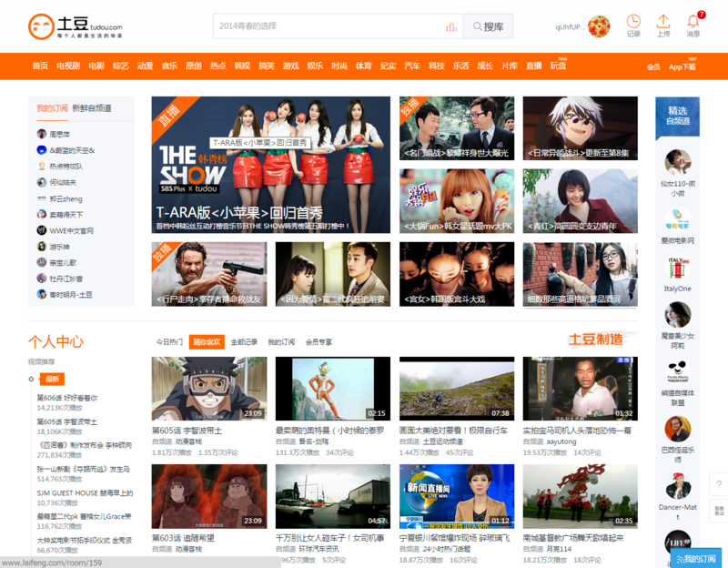Open the 仙女110-微小微 featured avatar
The image size is (728, 568).
point(678,163)
